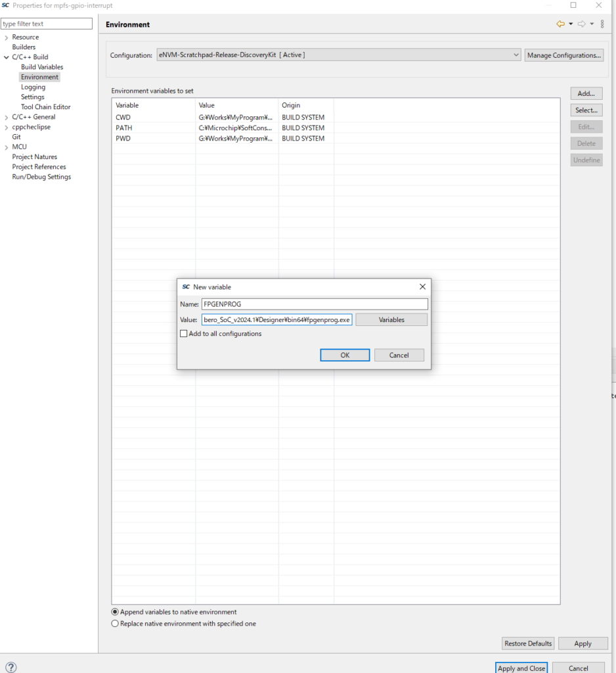This screenshot has width=616, height=673.
Task: Expand the Resource tree node
Action: click(x=6, y=37)
